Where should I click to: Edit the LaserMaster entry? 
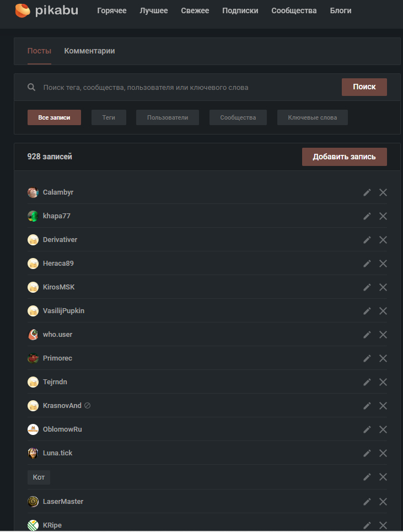[x=367, y=502]
